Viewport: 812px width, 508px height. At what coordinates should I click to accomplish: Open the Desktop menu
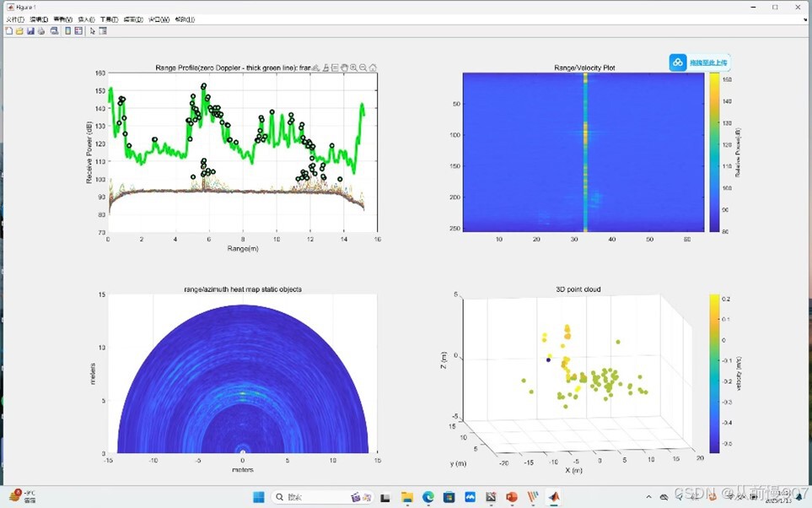coord(133,19)
